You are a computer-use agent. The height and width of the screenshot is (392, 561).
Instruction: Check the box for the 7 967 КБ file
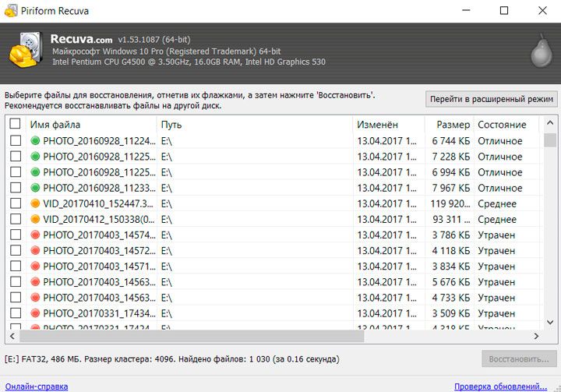click(16, 188)
